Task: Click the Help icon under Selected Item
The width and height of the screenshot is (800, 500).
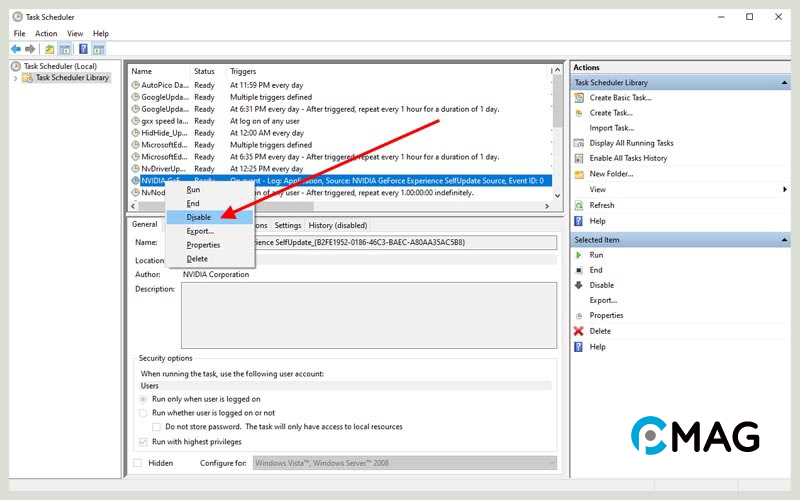Action: (x=579, y=347)
